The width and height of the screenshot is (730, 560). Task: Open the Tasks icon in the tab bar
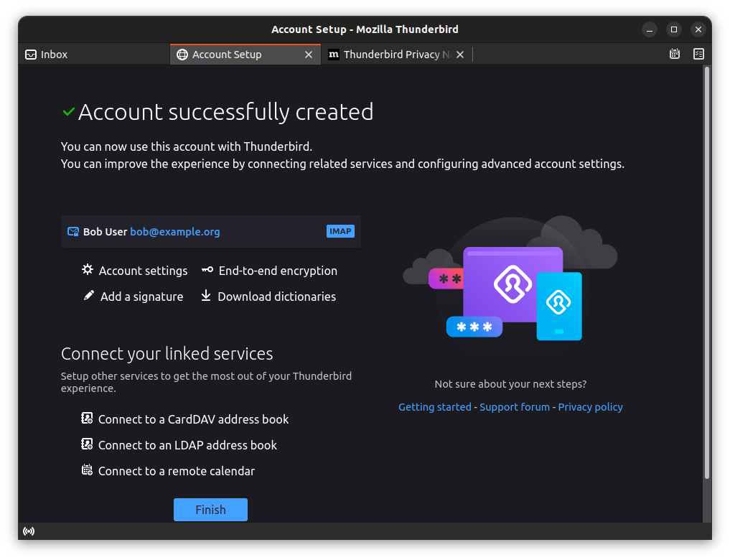pyautogui.click(x=698, y=54)
